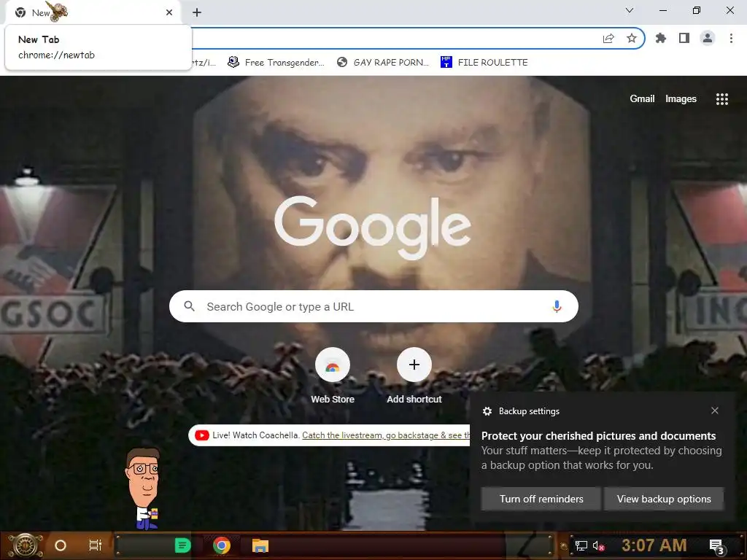Open Google Images link

681,98
